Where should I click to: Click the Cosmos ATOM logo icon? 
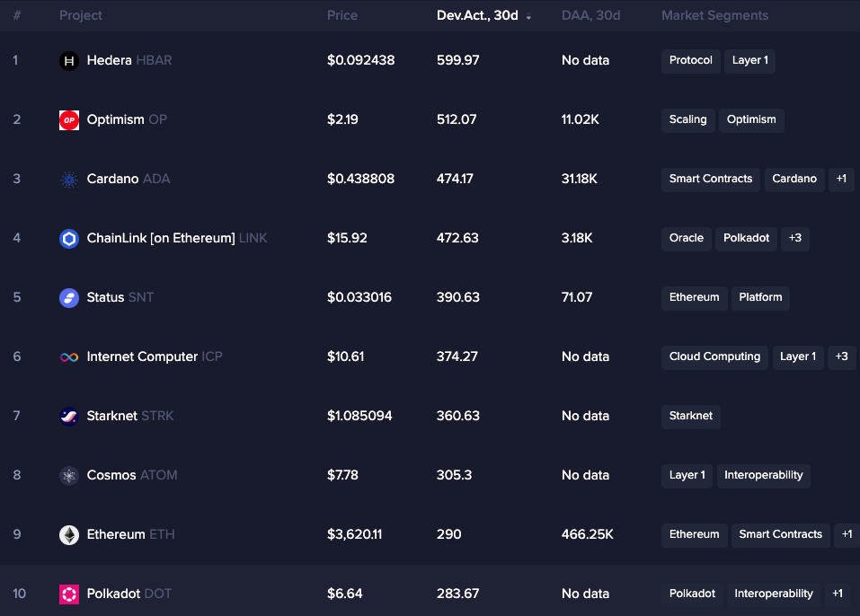[69, 476]
